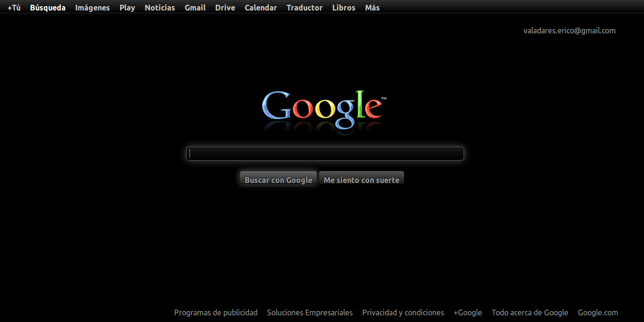Open the +Tú link in top bar
Image resolution: width=644 pixels, height=322 pixels.
tap(14, 8)
